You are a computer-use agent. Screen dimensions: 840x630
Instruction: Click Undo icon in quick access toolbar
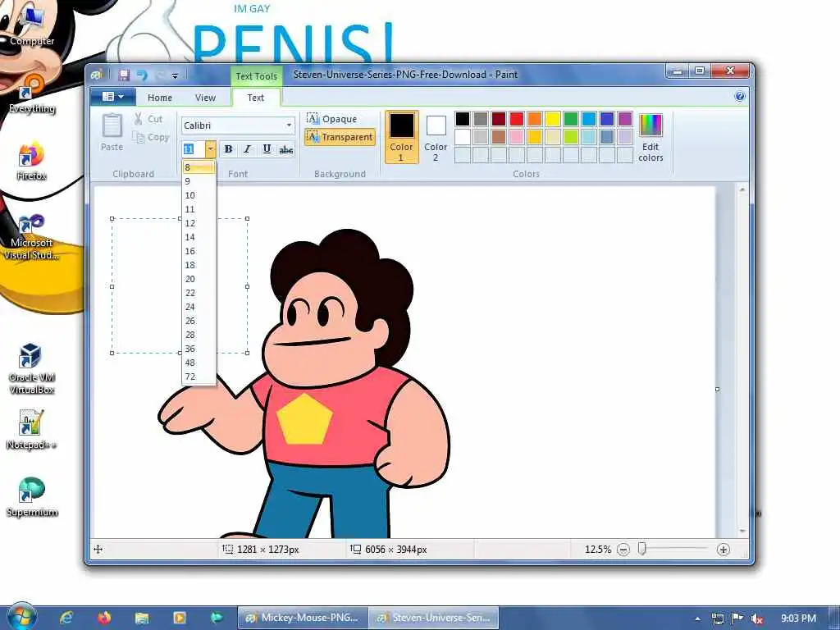[x=142, y=75]
